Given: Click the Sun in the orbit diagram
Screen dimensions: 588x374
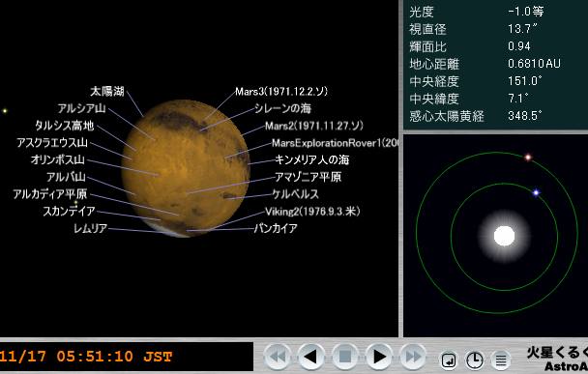Looking at the screenshot, I should (x=505, y=236).
